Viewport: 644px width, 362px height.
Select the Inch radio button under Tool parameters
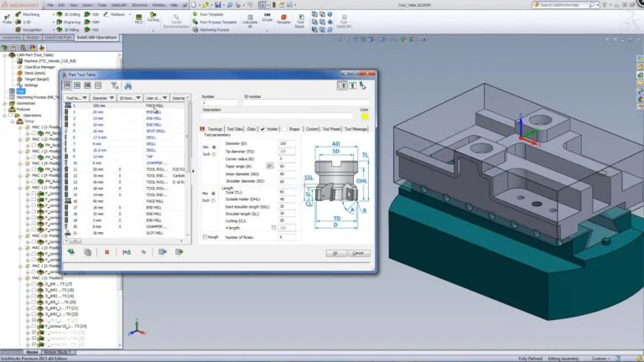(x=213, y=154)
